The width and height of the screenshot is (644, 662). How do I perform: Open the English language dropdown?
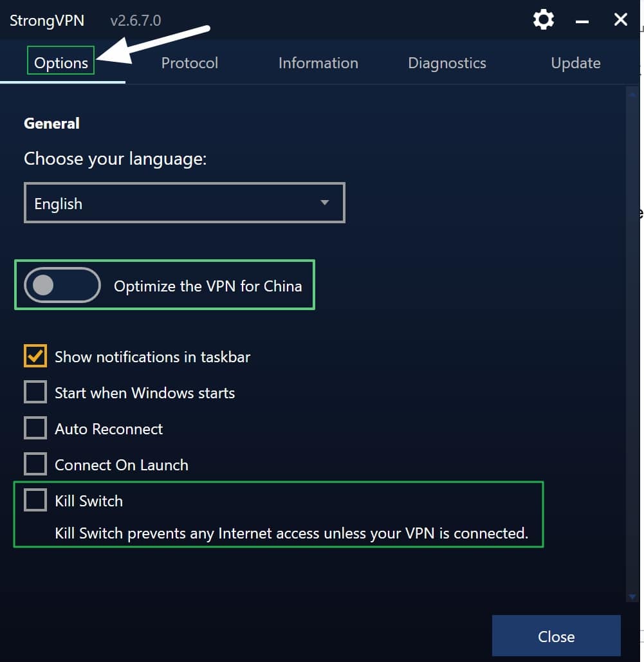tap(185, 203)
